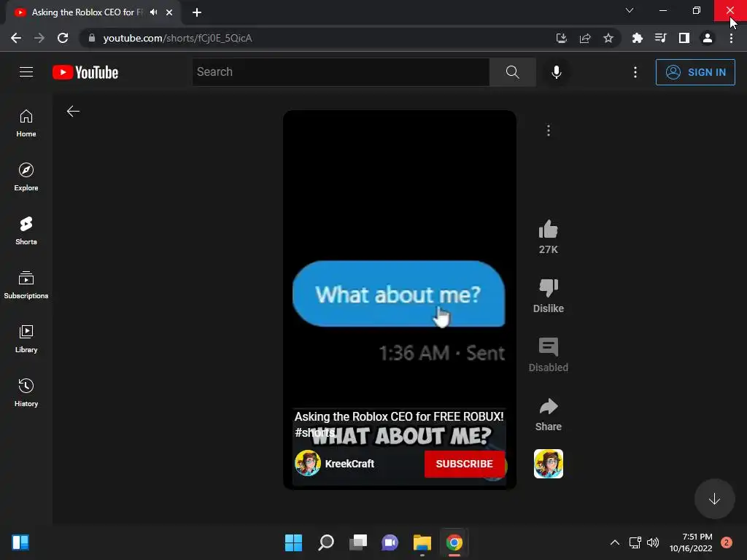The image size is (747, 560).
Task: Open the media control icon in toolbar
Action: [x=660, y=38]
